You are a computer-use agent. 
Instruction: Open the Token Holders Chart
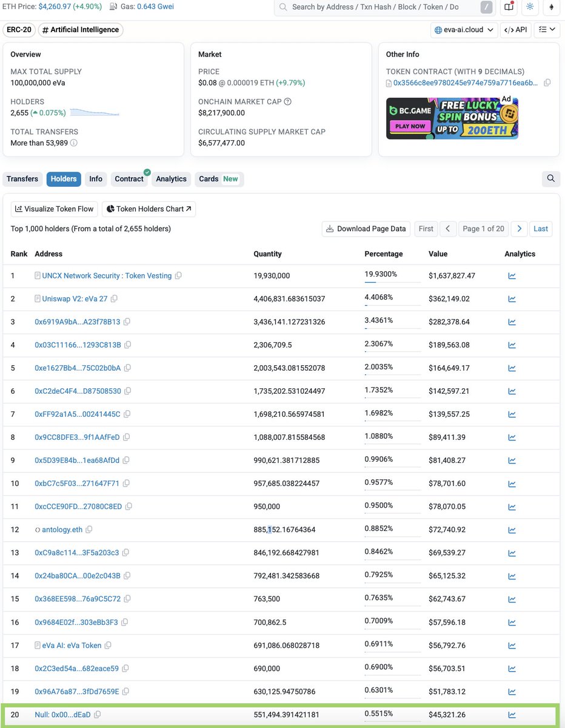[149, 209]
